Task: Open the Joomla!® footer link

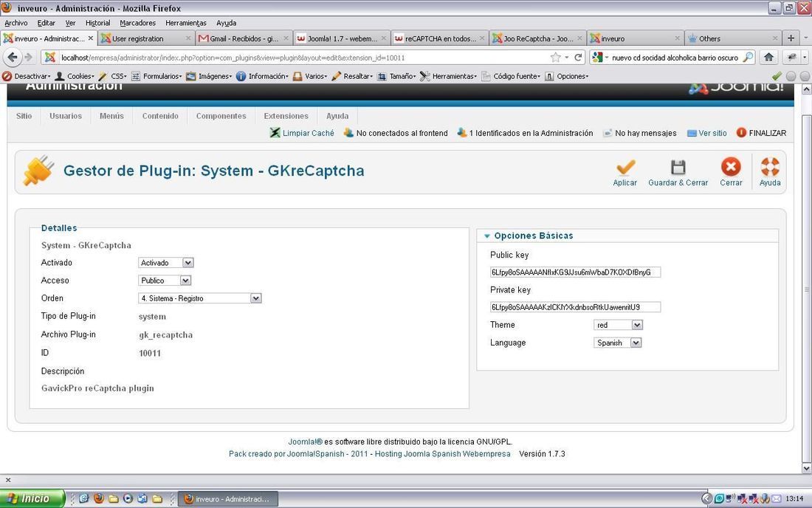Action: pos(305,442)
